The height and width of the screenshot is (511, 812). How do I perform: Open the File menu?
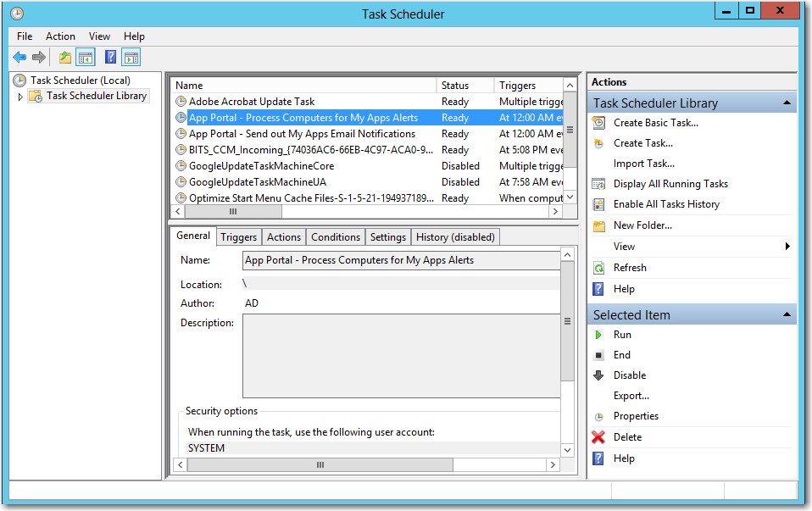pyautogui.click(x=25, y=36)
